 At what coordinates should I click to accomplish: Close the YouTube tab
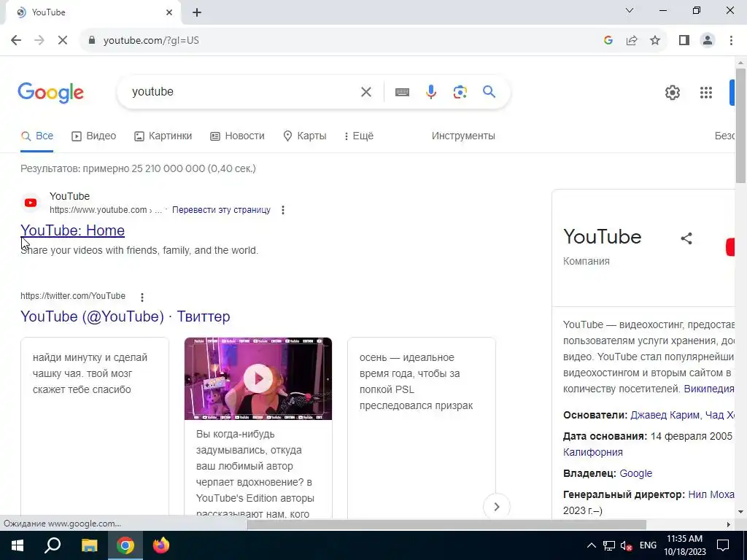169,12
